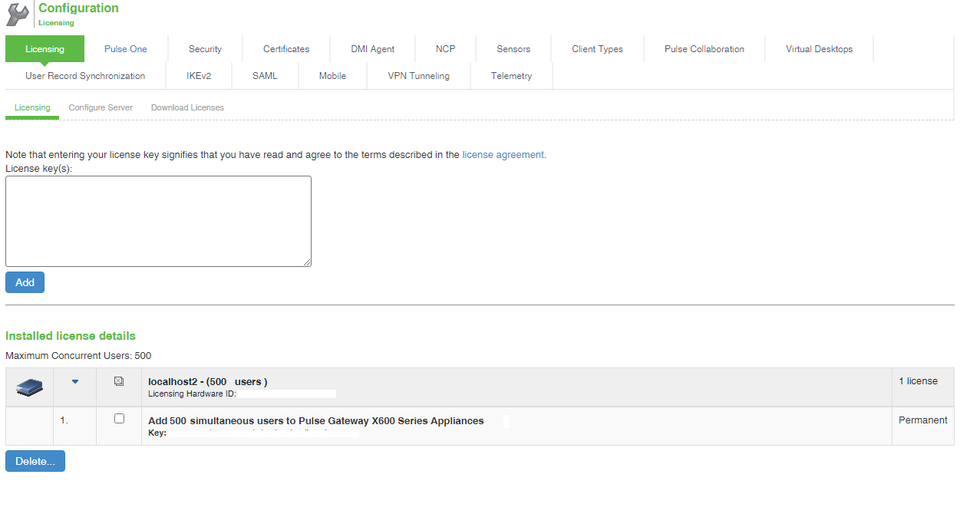Click the Configuration wrench icon
Image resolution: width=960 pixels, height=517 pixels.
[x=18, y=15]
